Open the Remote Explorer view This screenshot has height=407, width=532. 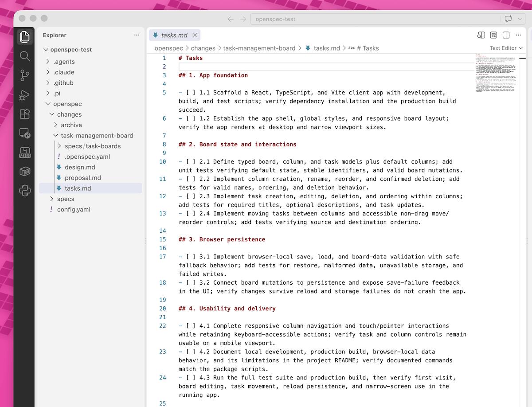pyautogui.click(x=25, y=133)
